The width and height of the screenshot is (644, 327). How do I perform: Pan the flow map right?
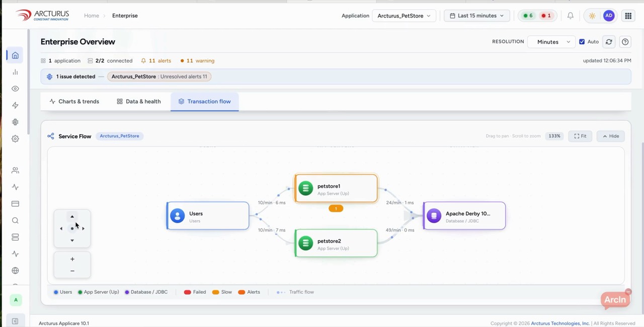[x=83, y=228]
